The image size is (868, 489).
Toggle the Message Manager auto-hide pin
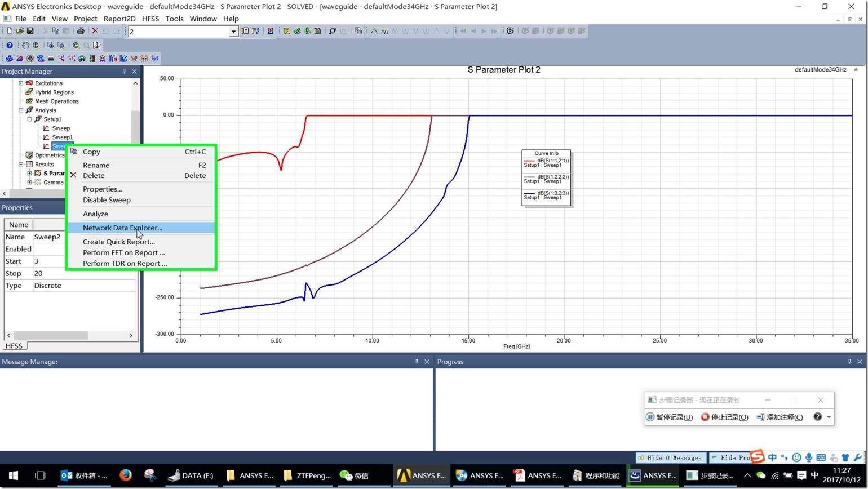(x=417, y=362)
